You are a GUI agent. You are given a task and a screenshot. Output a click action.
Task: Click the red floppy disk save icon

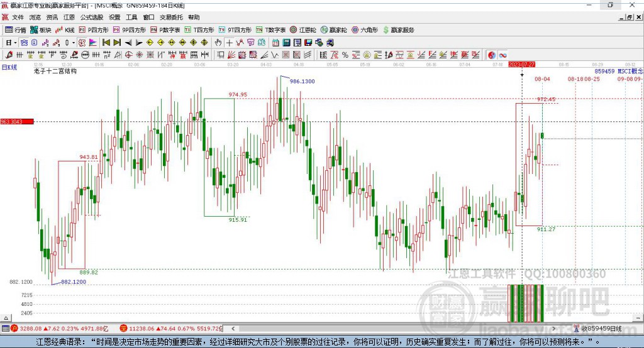[x=308, y=43]
